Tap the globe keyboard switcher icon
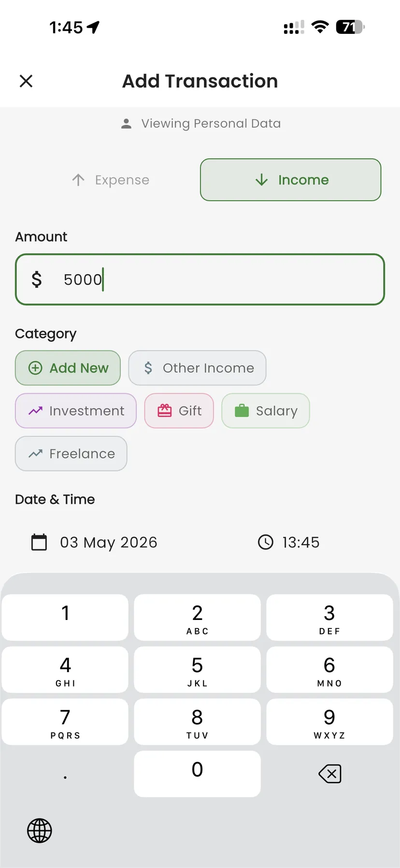Screen dimensions: 400x868 pos(40,831)
